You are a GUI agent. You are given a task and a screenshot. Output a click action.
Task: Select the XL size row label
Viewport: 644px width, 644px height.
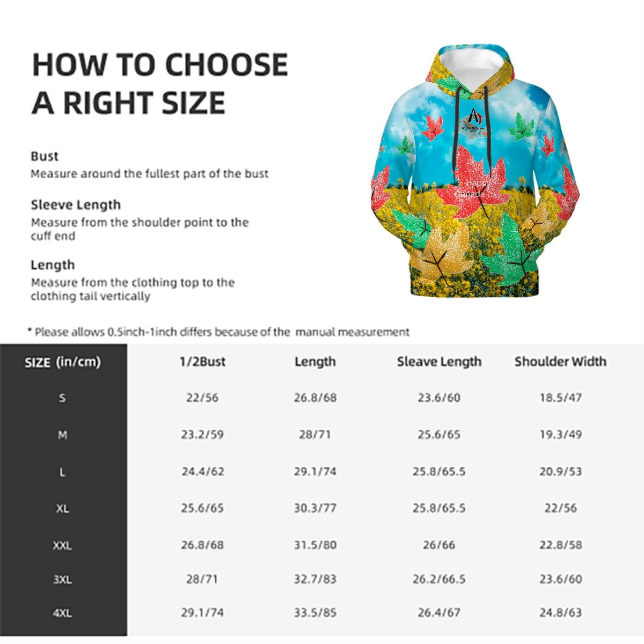pyautogui.click(x=62, y=508)
